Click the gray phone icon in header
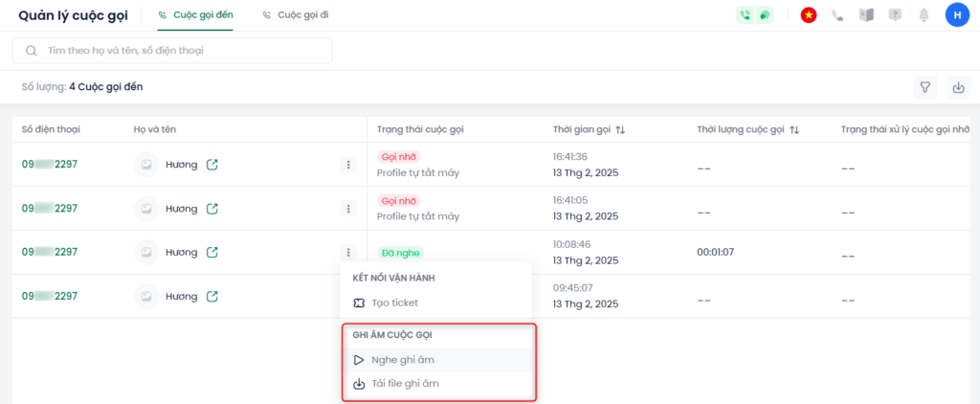 (838, 15)
